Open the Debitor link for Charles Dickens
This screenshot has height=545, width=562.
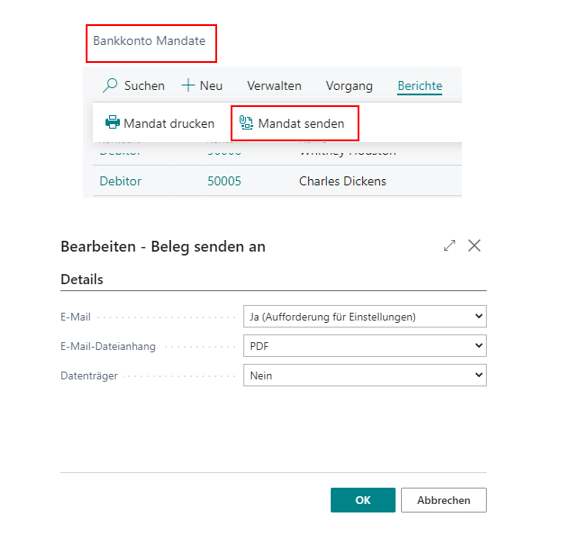pyautogui.click(x=120, y=181)
